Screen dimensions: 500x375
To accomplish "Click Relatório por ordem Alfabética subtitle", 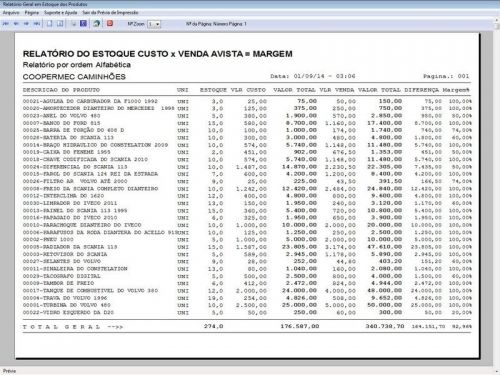I will (x=77, y=65).
